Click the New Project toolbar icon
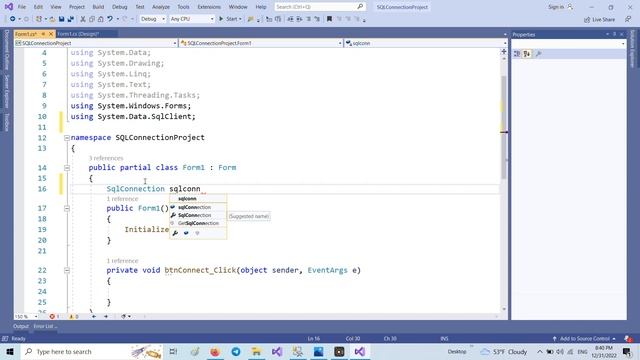Viewport: 640px width, 360px height. click(39, 19)
